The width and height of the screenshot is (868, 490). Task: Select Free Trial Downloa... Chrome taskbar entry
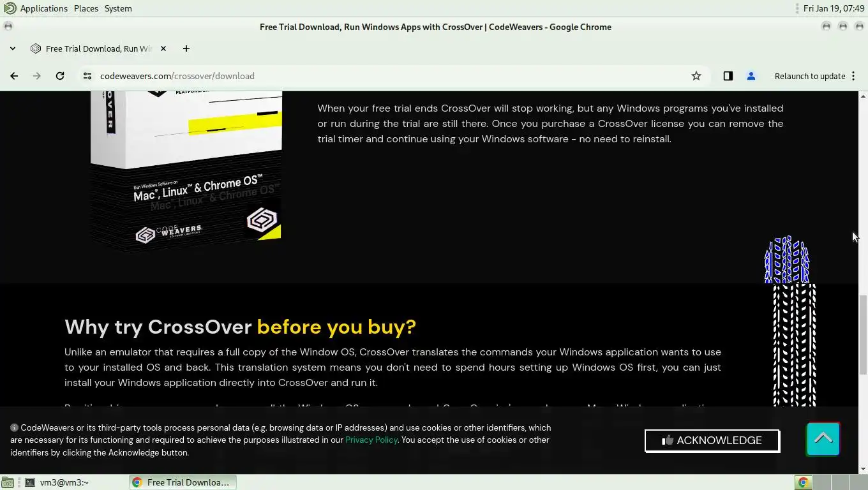(183, 482)
